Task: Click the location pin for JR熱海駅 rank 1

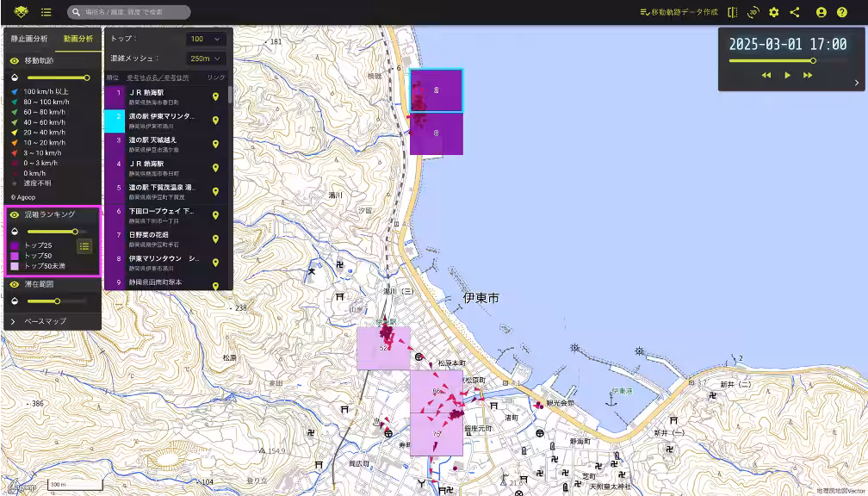Action: click(x=215, y=96)
